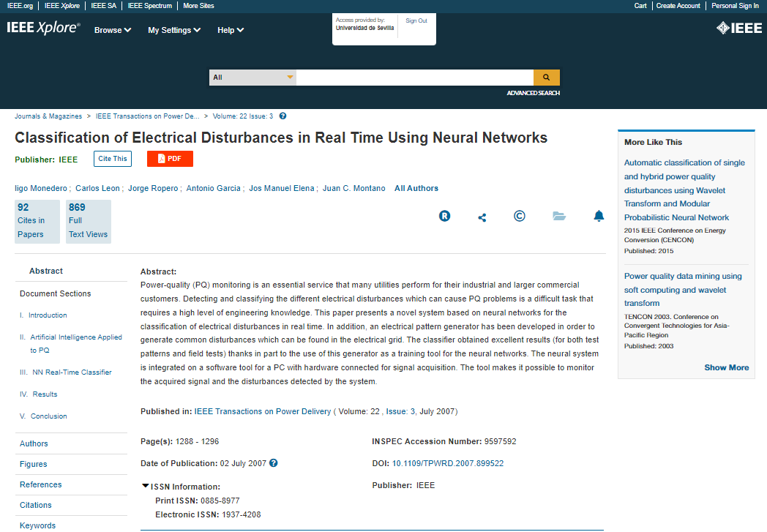Click the help icon beside Volume 22 Issue 3
Screen dimensions: 767x532
click(x=283, y=116)
